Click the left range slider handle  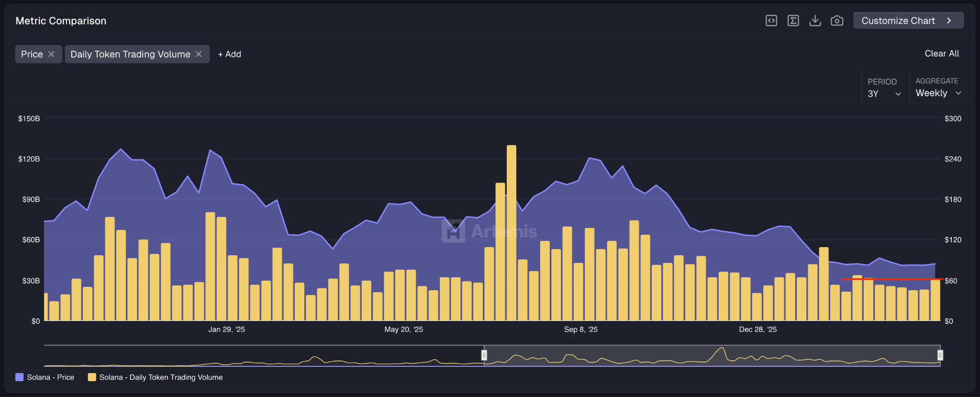[x=484, y=355]
